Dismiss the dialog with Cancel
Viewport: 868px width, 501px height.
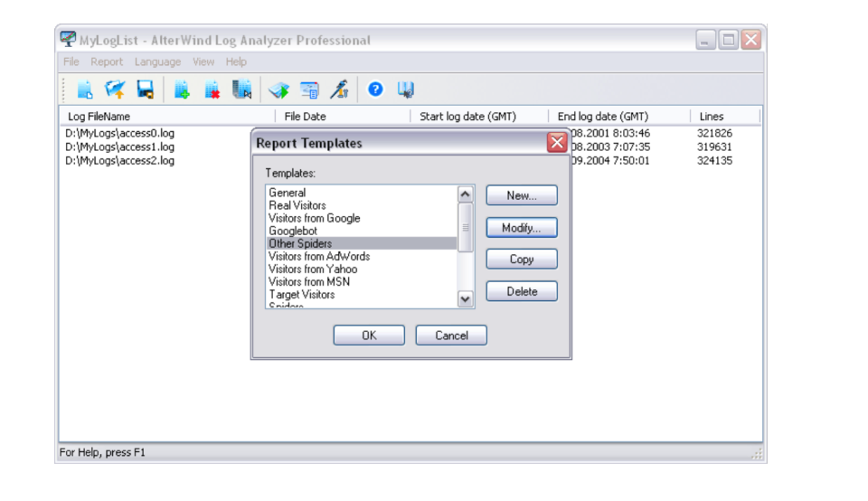451,336
